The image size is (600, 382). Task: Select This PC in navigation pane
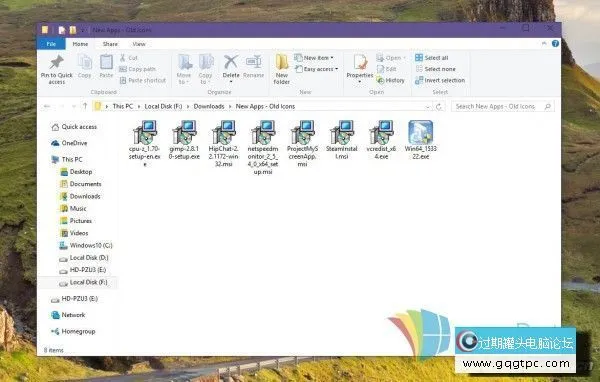[x=67, y=160]
